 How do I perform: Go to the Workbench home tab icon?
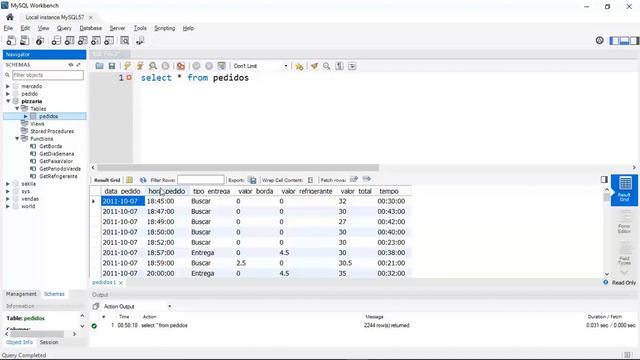click(10, 17)
